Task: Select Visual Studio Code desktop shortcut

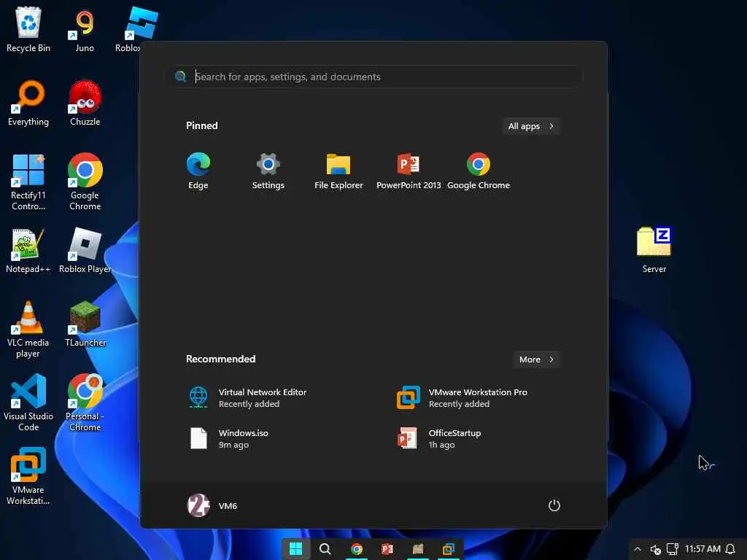Action: (x=28, y=402)
